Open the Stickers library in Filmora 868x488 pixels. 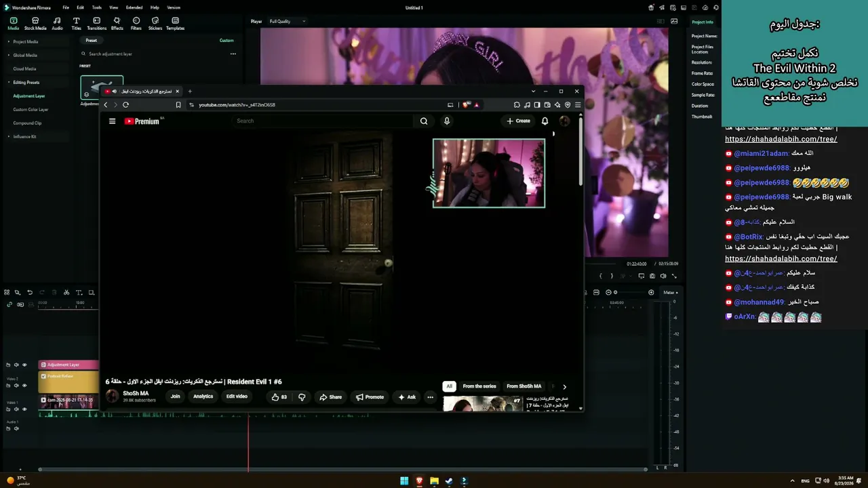click(155, 24)
